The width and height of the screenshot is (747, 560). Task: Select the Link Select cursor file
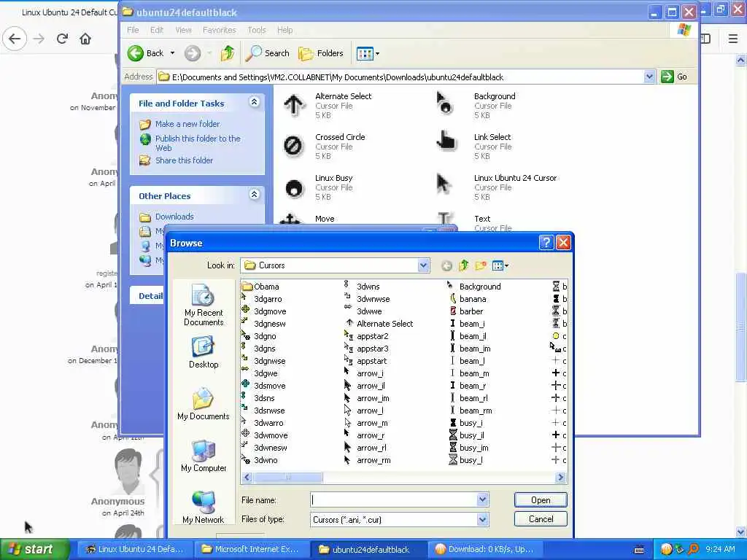(x=473, y=146)
